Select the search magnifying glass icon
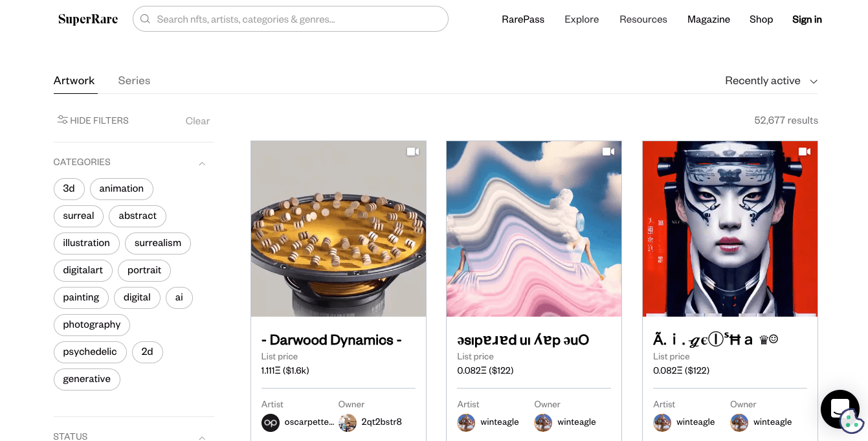The height and width of the screenshot is (441, 868). 145,19
